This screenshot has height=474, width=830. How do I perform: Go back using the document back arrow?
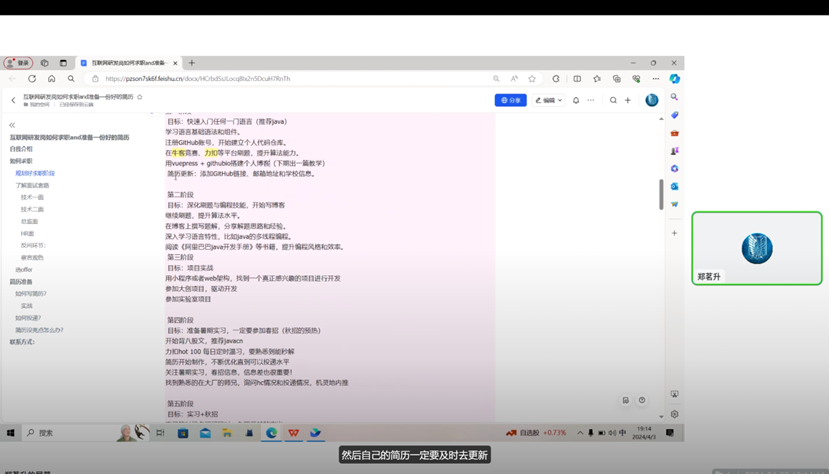(13, 100)
